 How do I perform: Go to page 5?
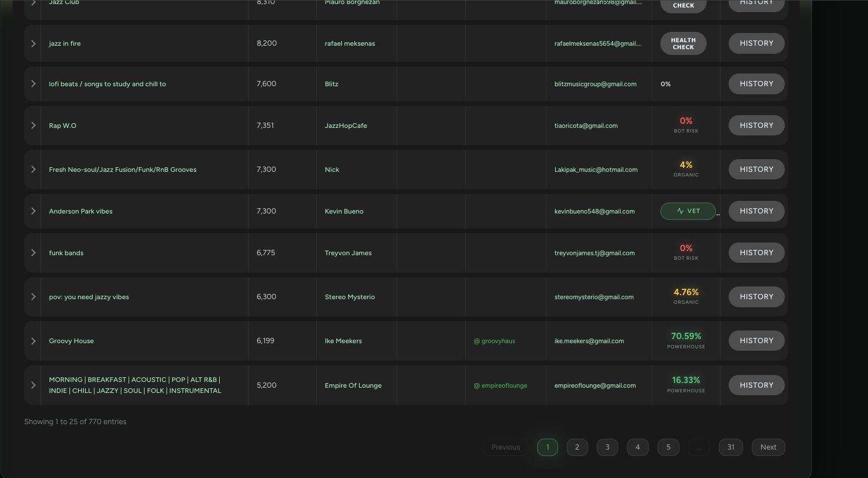668,447
